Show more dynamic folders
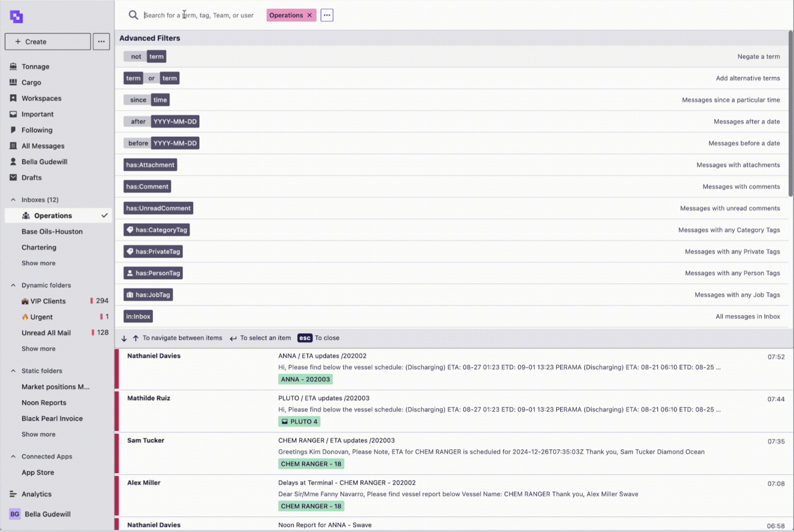 [38, 349]
